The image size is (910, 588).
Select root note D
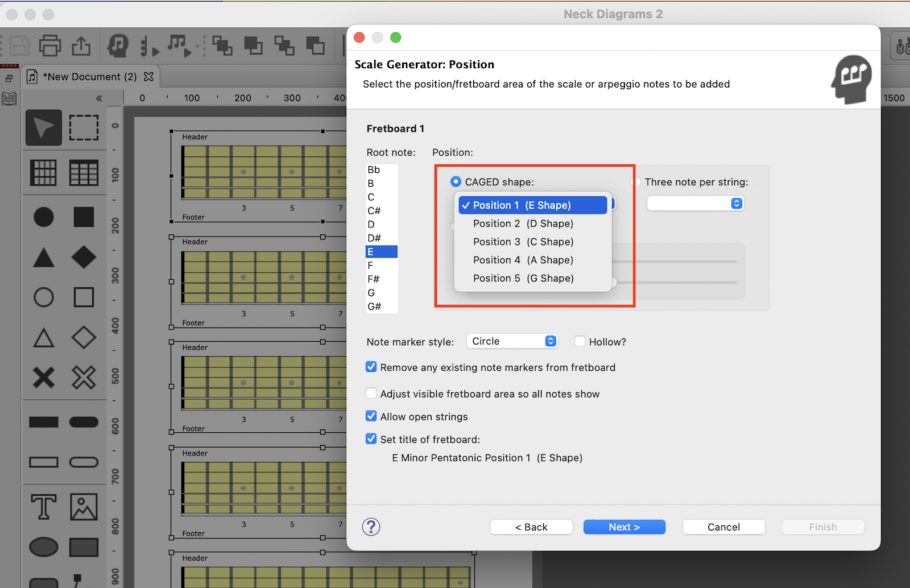click(382, 224)
